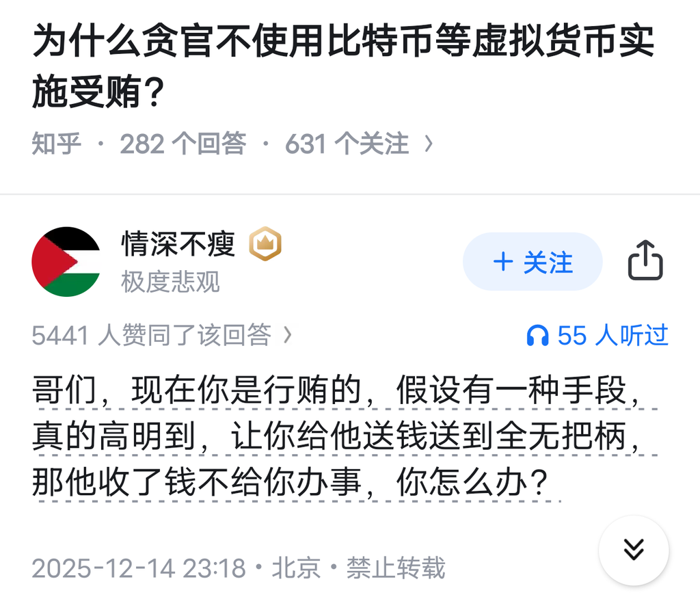Click the chevron after 631 个关注
This screenshot has width=700, height=612.
[x=429, y=144]
